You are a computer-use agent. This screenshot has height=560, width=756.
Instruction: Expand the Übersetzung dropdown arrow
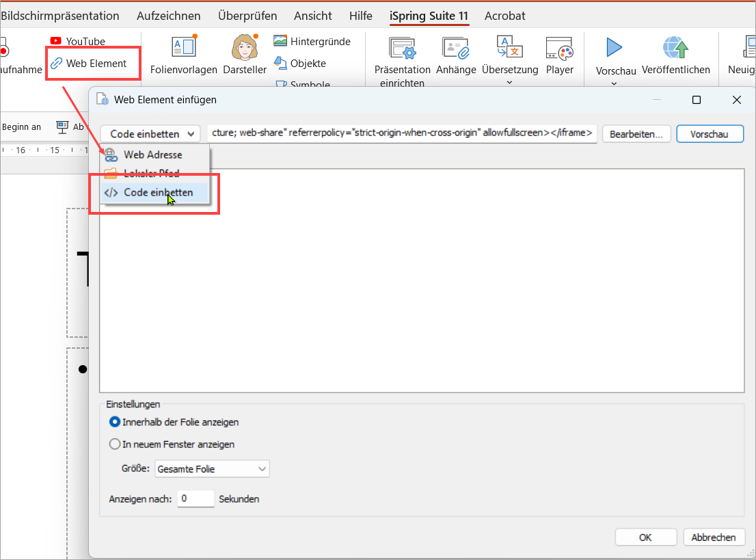509,83
